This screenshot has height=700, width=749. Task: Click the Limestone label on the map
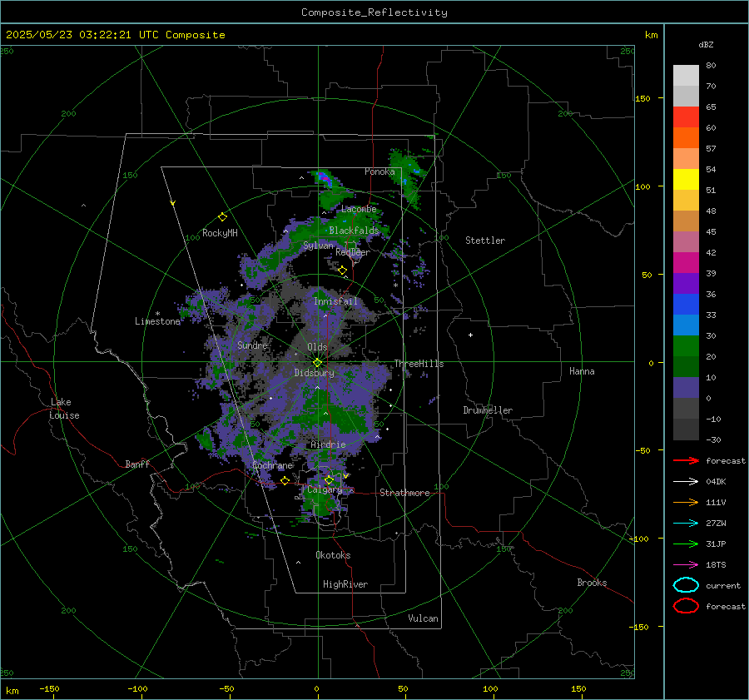coord(157,321)
